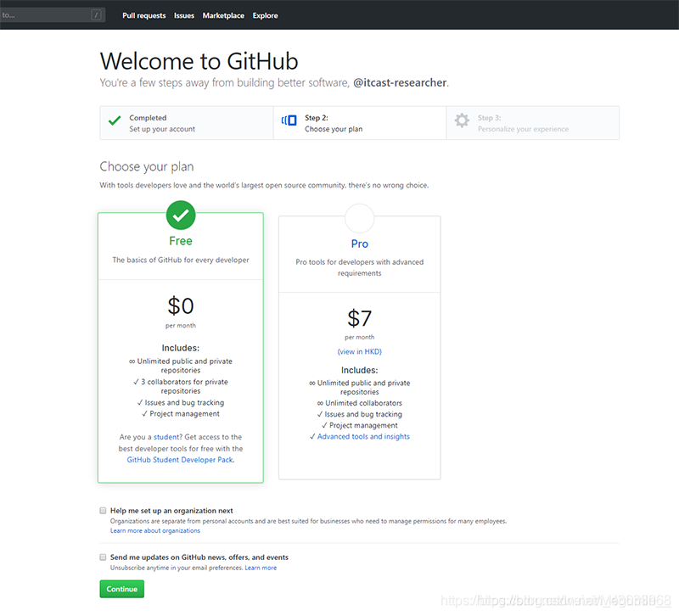Go to Marketplace in top navigation
Viewport: 679px width, 616px height.
point(223,15)
